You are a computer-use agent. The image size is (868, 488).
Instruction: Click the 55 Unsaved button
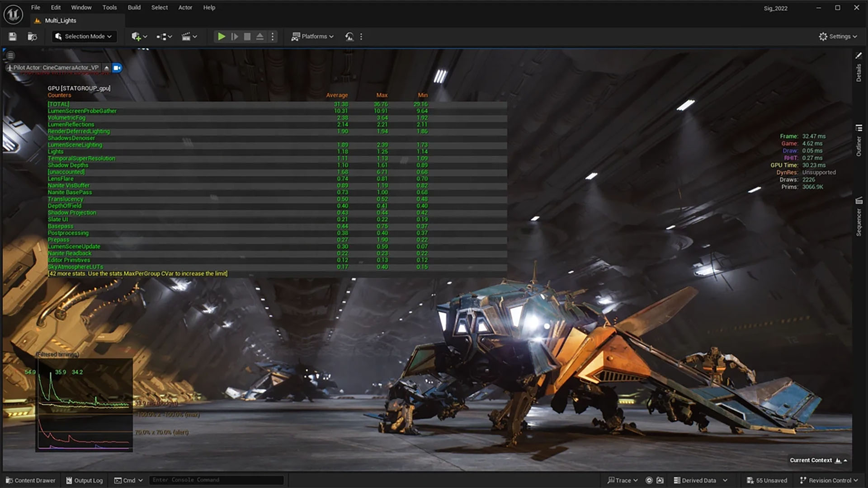coord(767,480)
